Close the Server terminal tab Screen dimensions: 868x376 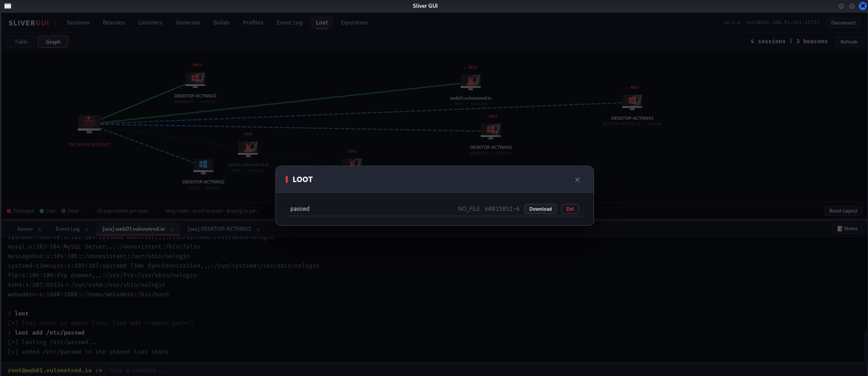40,229
